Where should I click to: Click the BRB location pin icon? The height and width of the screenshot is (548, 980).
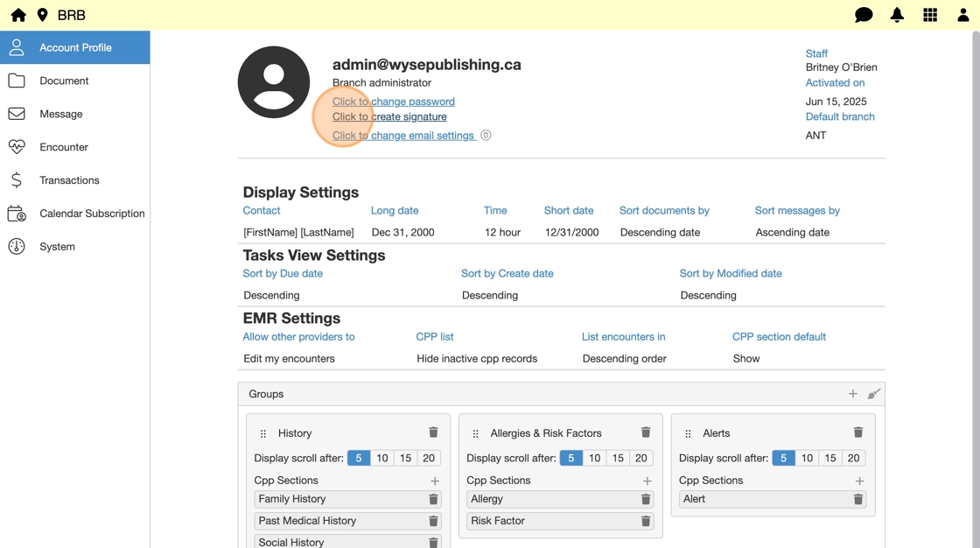tap(42, 15)
